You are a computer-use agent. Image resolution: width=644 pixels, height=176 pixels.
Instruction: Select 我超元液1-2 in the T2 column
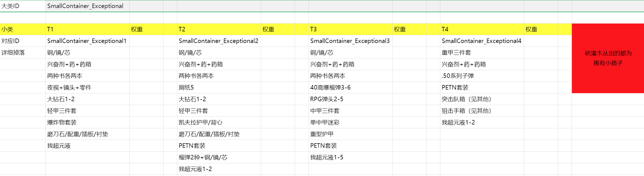point(219,169)
